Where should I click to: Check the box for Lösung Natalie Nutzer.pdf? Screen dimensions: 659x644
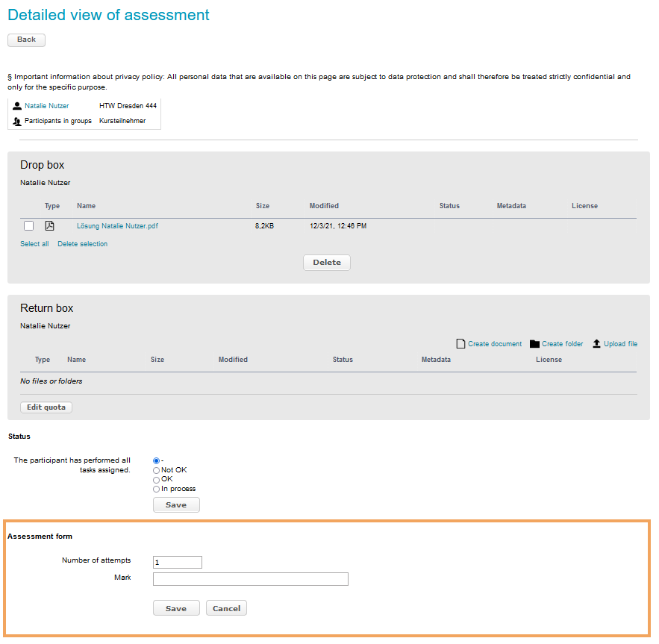[x=28, y=226]
